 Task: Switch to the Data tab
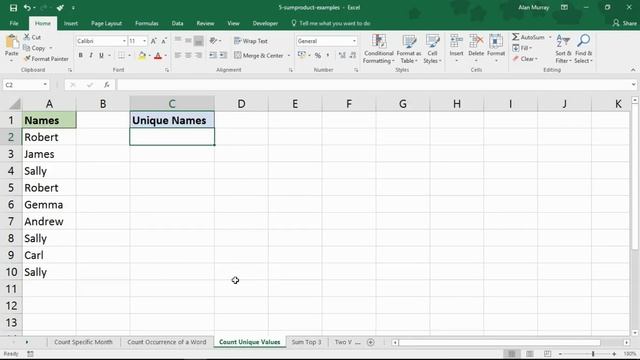coord(177,23)
